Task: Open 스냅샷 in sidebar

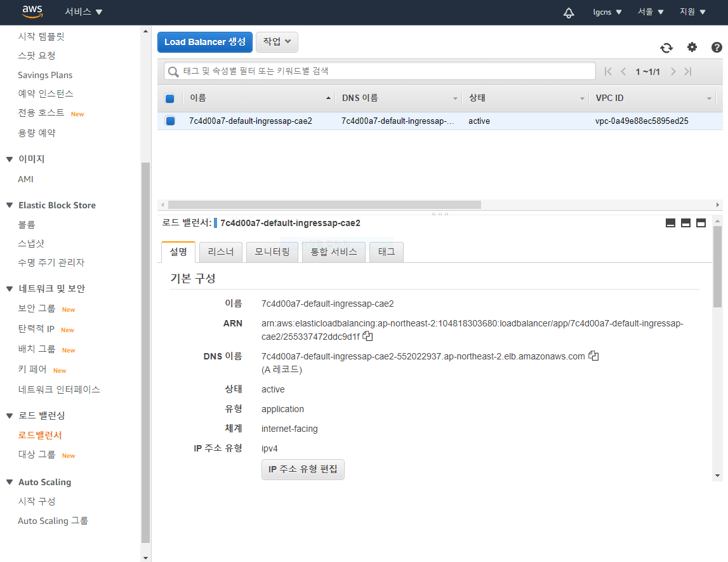Action: tap(31, 243)
